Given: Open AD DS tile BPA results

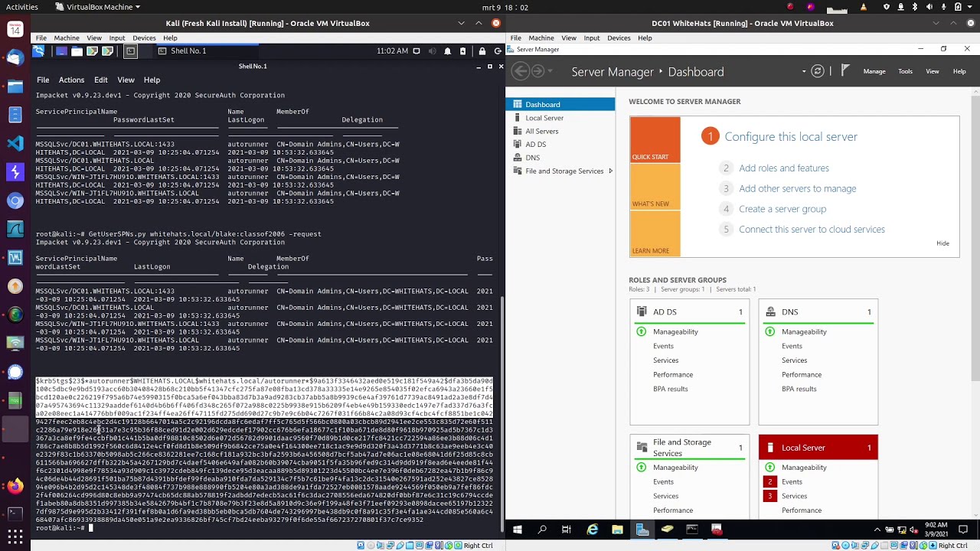Looking at the screenshot, I should pos(670,389).
